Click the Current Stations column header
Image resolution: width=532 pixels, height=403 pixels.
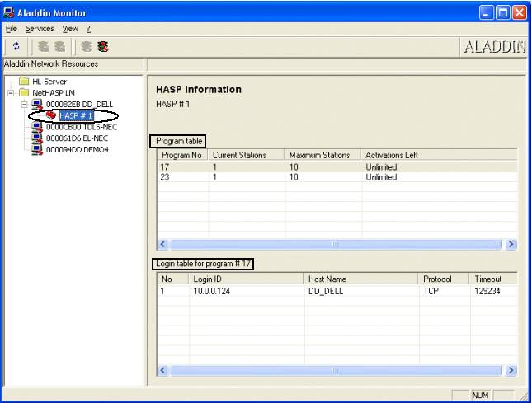coord(246,155)
